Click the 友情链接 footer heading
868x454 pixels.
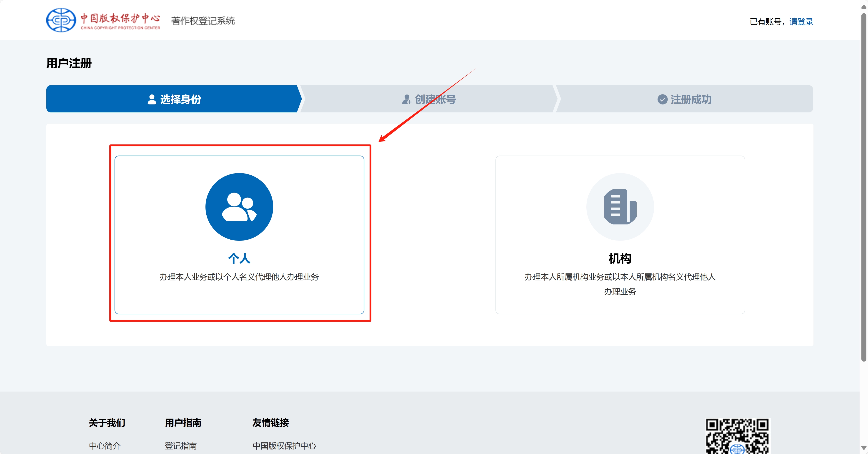(x=270, y=423)
